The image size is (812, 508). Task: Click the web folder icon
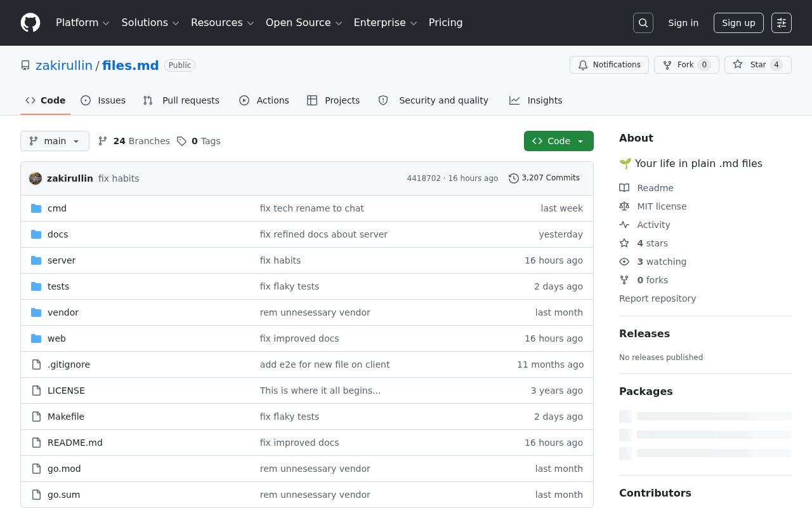[x=36, y=338]
